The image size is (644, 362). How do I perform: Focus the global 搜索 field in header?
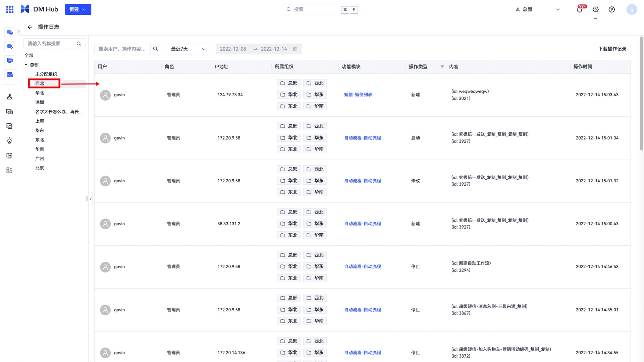pos(322,9)
